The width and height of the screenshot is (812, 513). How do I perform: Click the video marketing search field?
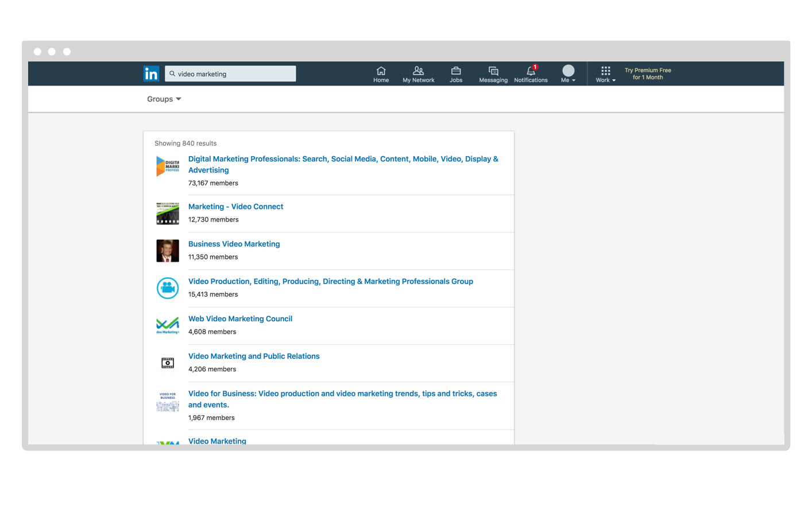(x=235, y=74)
